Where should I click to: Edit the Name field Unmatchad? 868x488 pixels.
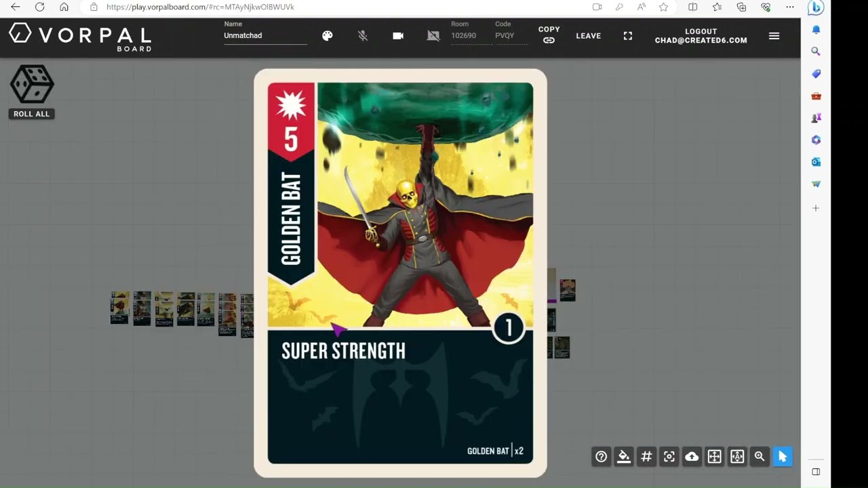pyautogui.click(x=265, y=35)
